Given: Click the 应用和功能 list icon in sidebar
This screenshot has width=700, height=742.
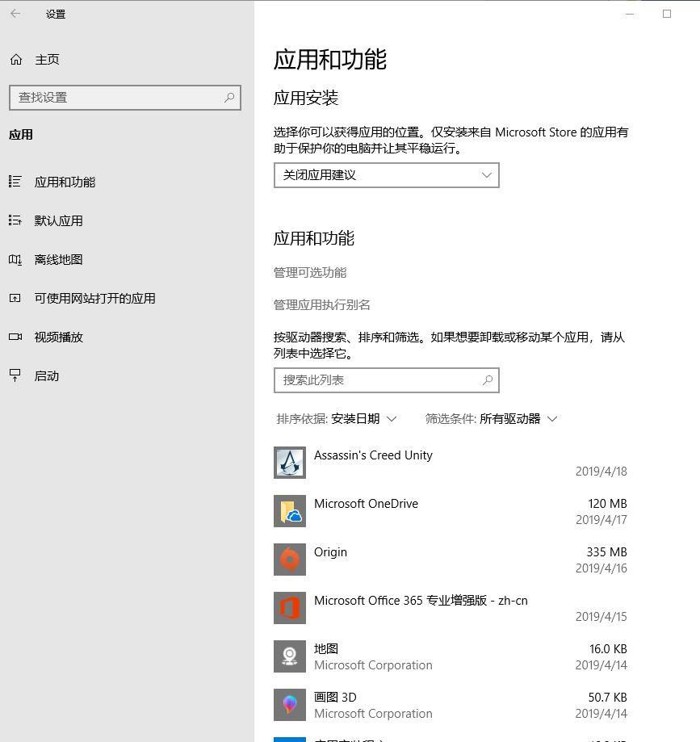Looking at the screenshot, I should (x=15, y=182).
